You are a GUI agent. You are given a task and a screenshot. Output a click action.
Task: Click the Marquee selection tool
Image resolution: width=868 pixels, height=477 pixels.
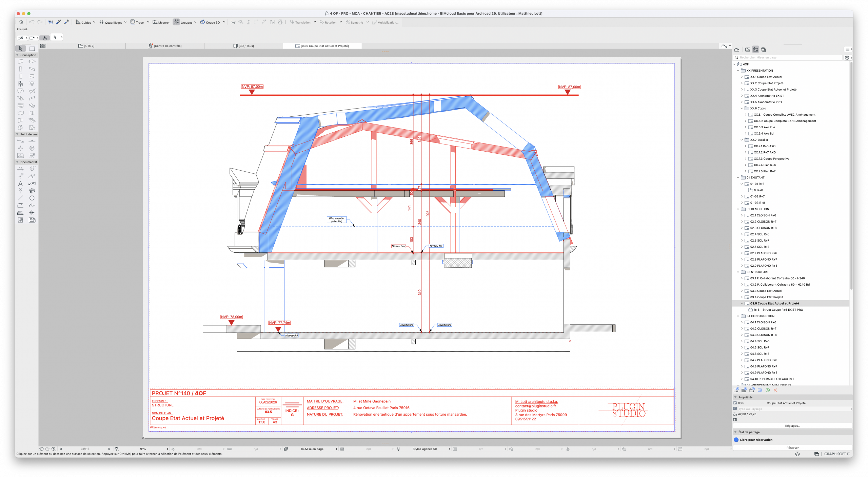point(32,49)
